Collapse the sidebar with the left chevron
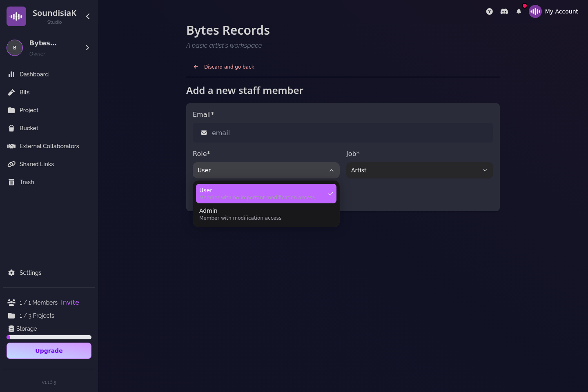 88,16
